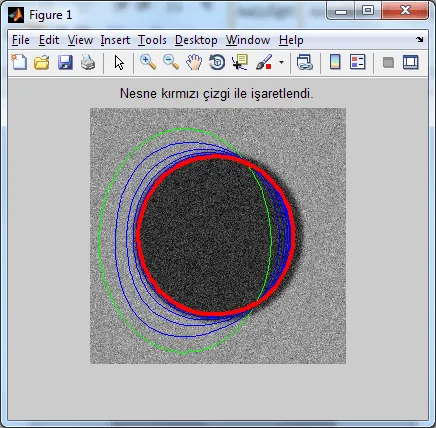This screenshot has height=428, width=436.
Task: Save the figure with the floppy disk icon
Action: (65, 62)
